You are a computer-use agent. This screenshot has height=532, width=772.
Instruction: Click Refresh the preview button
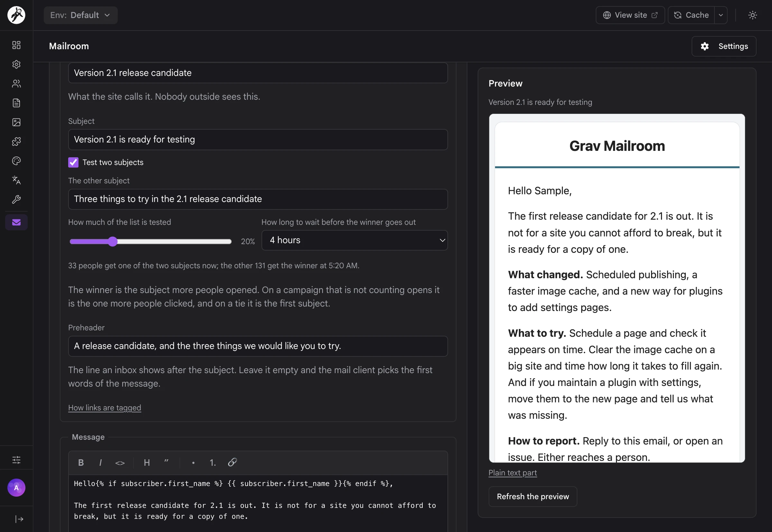pyautogui.click(x=533, y=497)
